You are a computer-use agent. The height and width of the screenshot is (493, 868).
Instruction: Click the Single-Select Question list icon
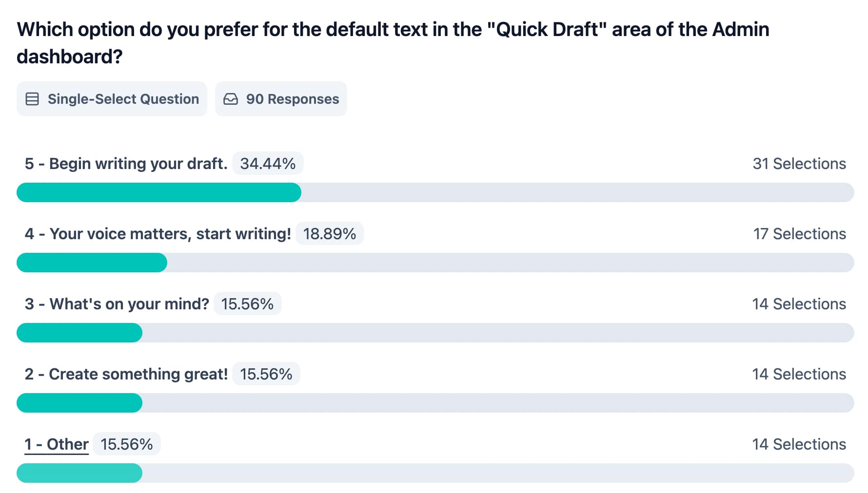tap(32, 99)
